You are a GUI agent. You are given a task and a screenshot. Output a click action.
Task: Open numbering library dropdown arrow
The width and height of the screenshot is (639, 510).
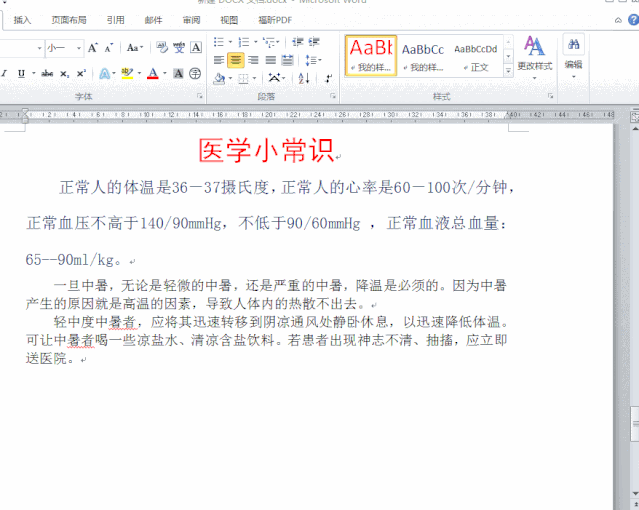point(256,42)
